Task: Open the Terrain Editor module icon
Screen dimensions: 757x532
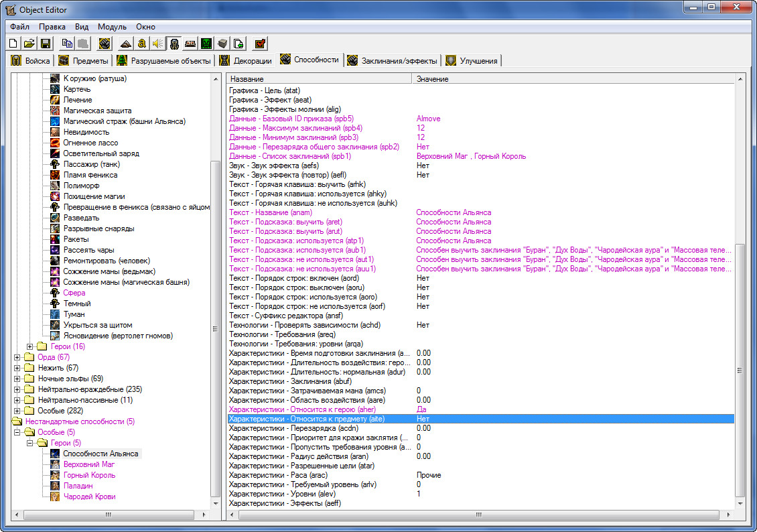Action: (x=125, y=44)
